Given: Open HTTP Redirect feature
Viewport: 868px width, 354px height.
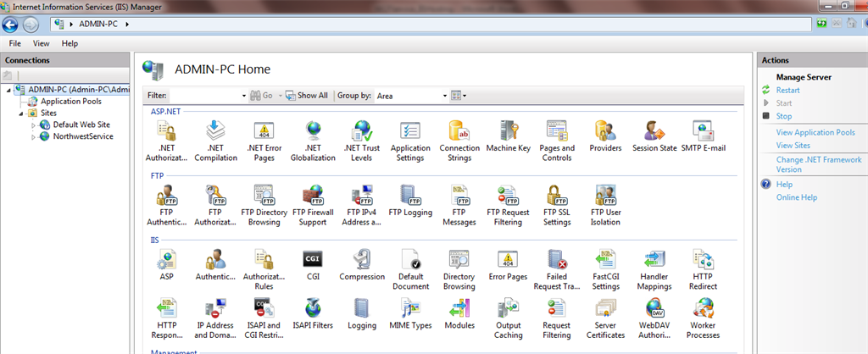Looking at the screenshot, I should pyautogui.click(x=703, y=269).
